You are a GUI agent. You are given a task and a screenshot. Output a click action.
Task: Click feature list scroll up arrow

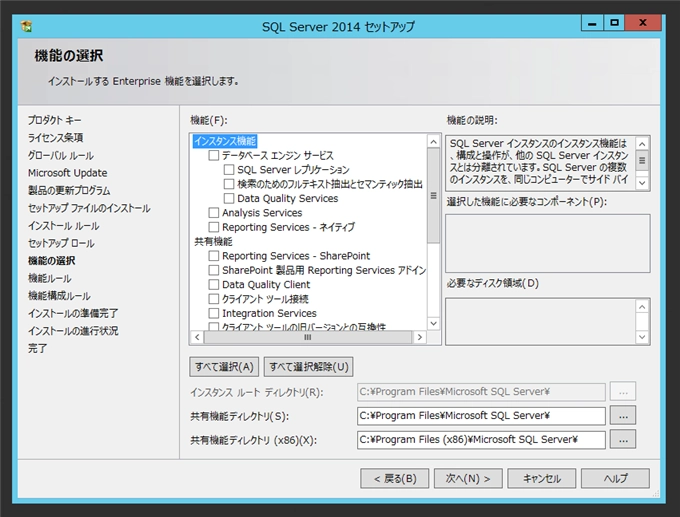click(x=433, y=141)
